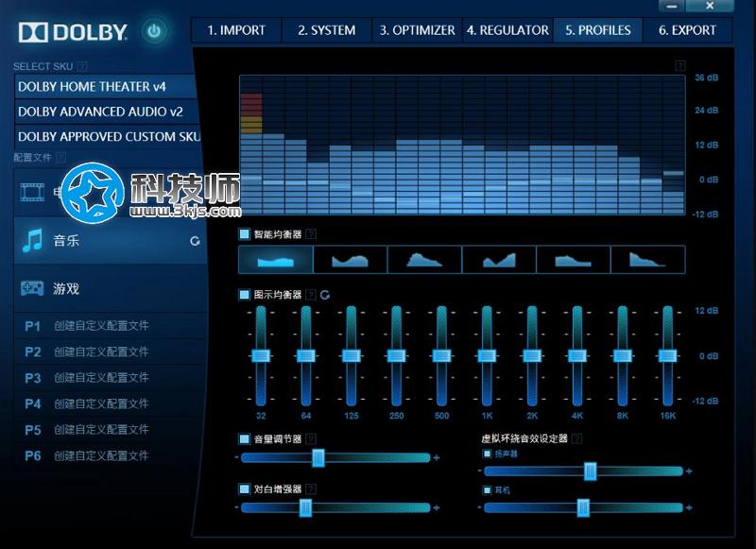Viewport: 756px width, 549px height.
Task: Select the 游戏 gamepad profile icon
Action: click(x=32, y=288)
